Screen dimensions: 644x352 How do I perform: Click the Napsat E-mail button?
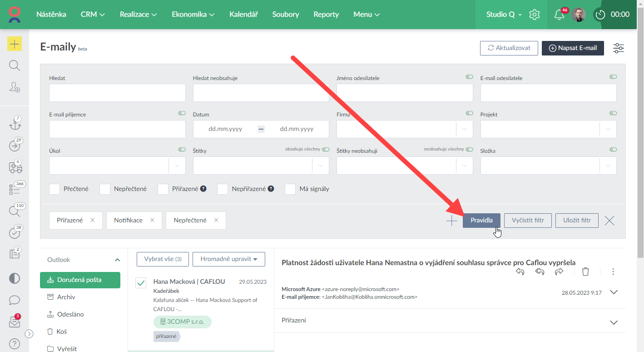click(x=573, y=48)
